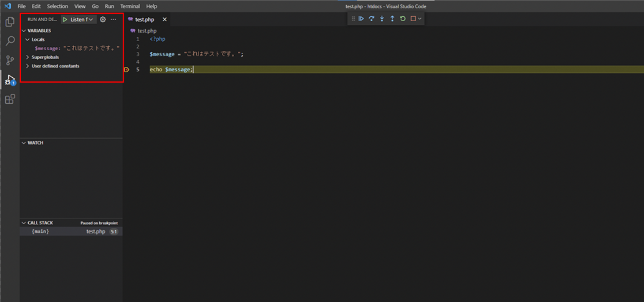Click the Stop debug button
Screen dimensions: 644x302
[x=413, y=19]
